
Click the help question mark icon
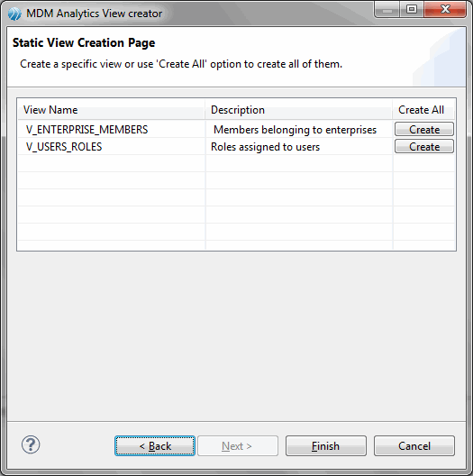31,444
